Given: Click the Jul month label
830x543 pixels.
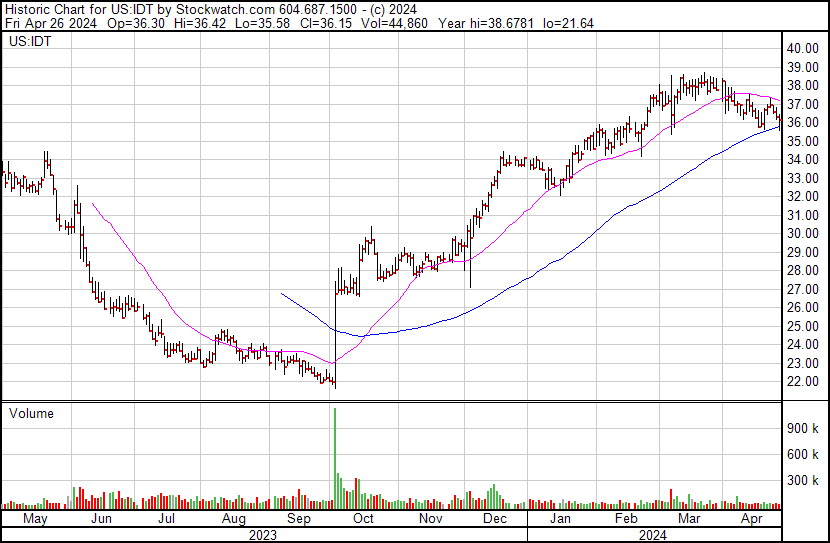Looking at the screenshot, I should tap(167, 519).
